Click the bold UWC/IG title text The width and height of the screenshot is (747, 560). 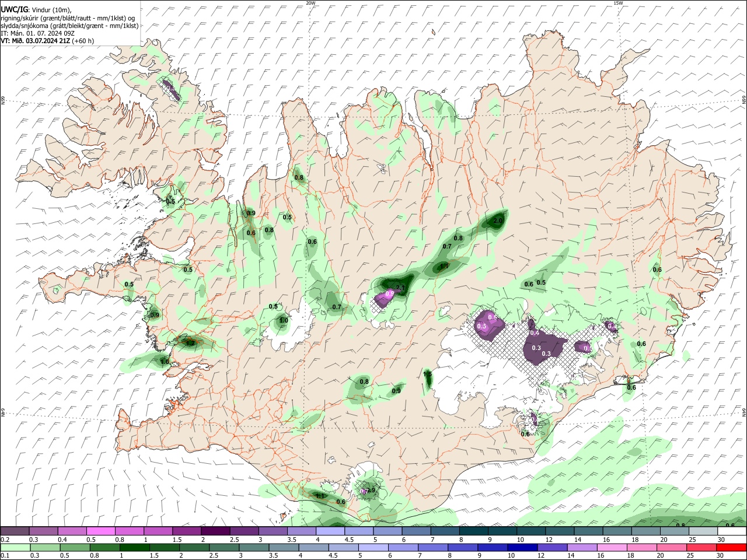pyautogui.click(x=14, y=10)
